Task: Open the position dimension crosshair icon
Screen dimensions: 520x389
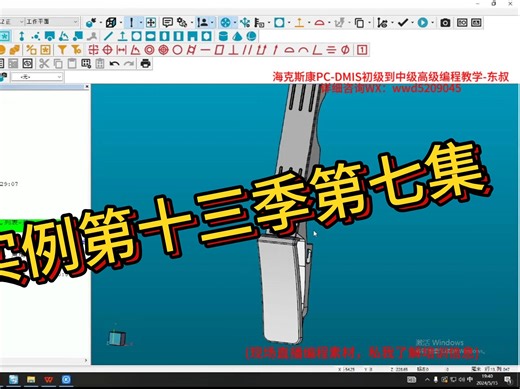Action: [x=107, y=50]
